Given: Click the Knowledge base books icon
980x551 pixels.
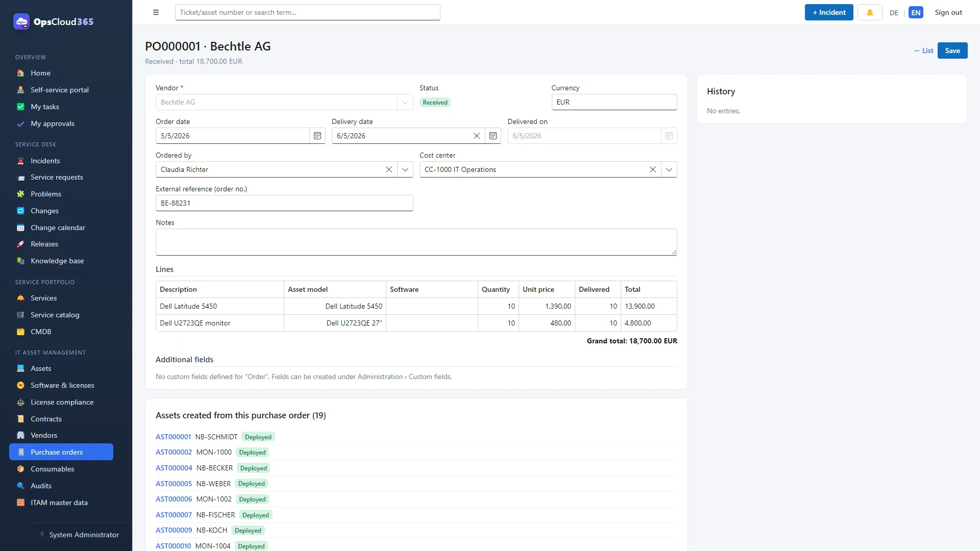Looking at the screenshot, I should (20, 261).
